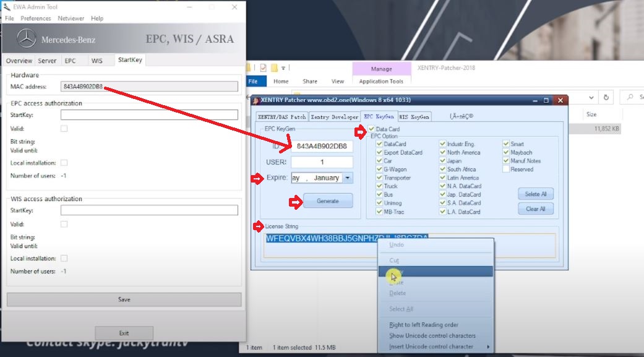Switch to the Server tab

(47, 61)
